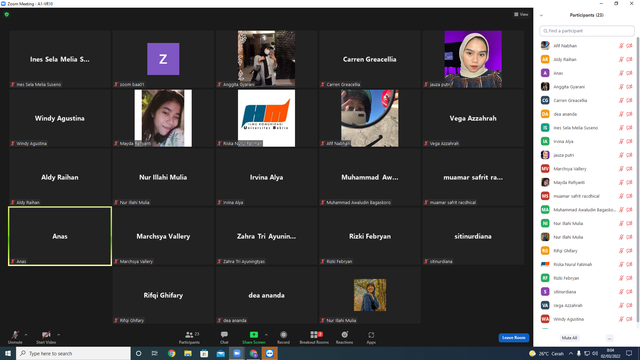
Task: Toggle the mic icon for sitinurdiana
Action: pyautogui.click(x=621, y=292)
